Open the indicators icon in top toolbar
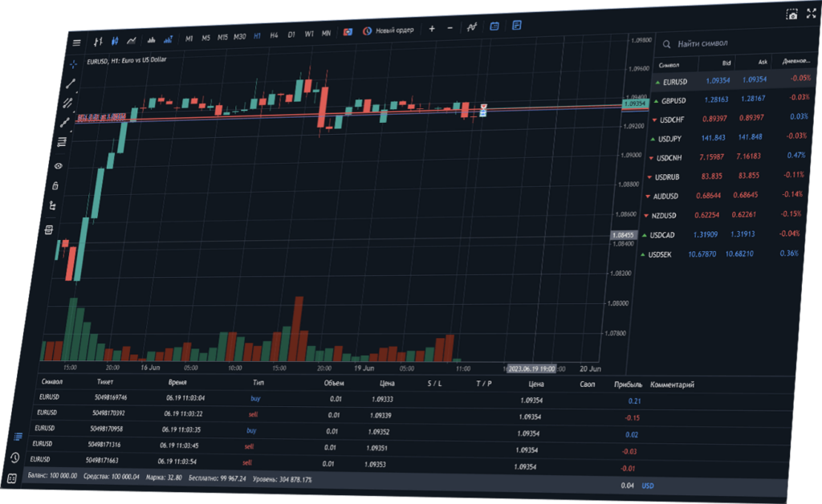This screenshot has width=822, height=504. (471, 27)
